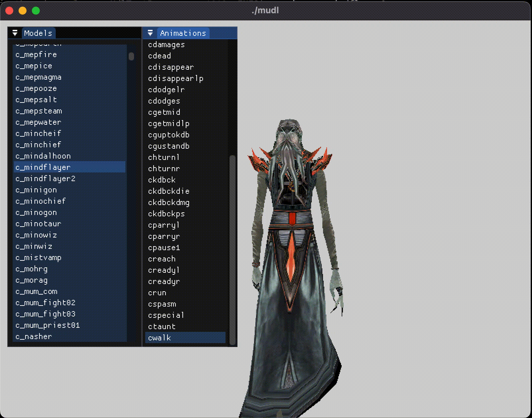
Task: Select the c_minowiz model
Action: pos(70,235)
